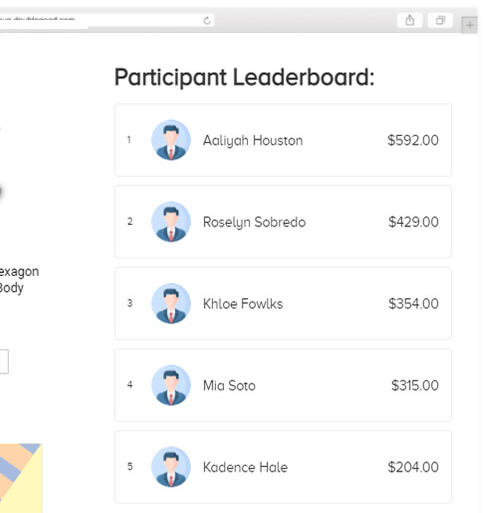Click the $429.00 amount
Image resolution: width=489 pixels, height=513 pixels.
coord(413,222)
